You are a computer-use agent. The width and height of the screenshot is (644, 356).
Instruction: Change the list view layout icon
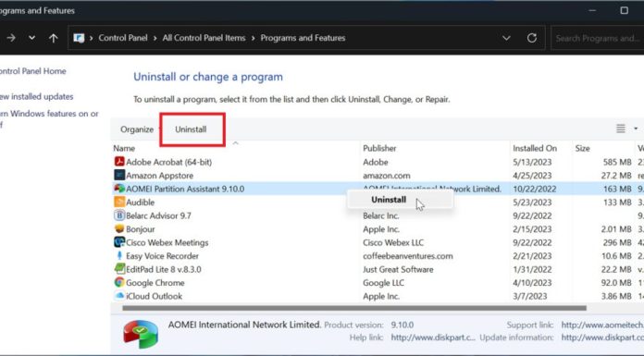point(621,129)
